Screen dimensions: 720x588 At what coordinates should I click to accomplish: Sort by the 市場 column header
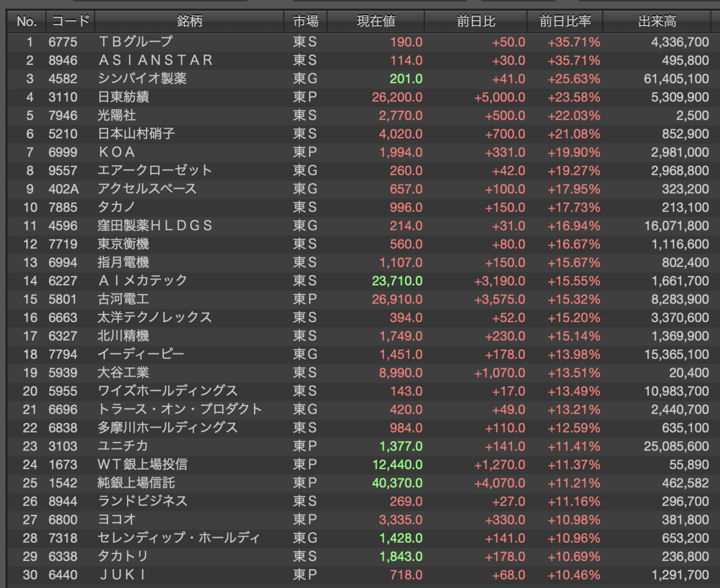[x=305, y=22]
